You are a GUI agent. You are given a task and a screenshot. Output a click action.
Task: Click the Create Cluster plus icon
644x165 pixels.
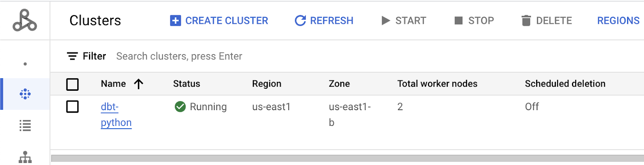pyautogui.click(x=175, y=21)
